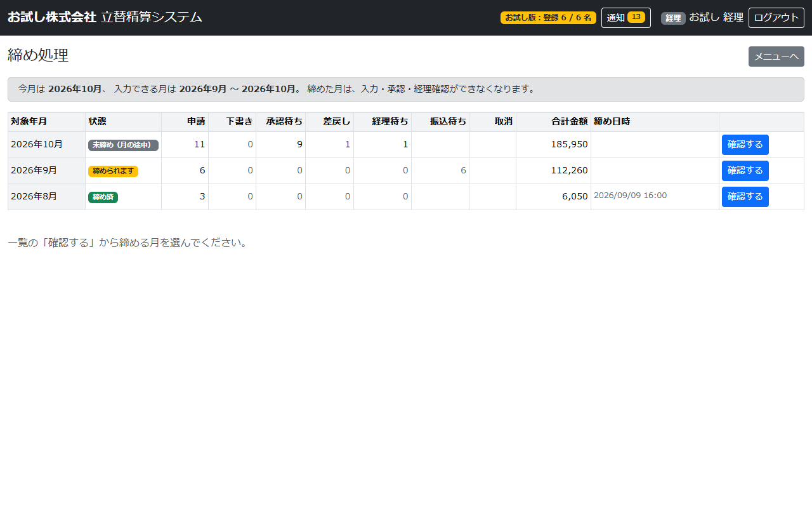Click total amount 6,050
812x508 pixels.
click(575, 196)
